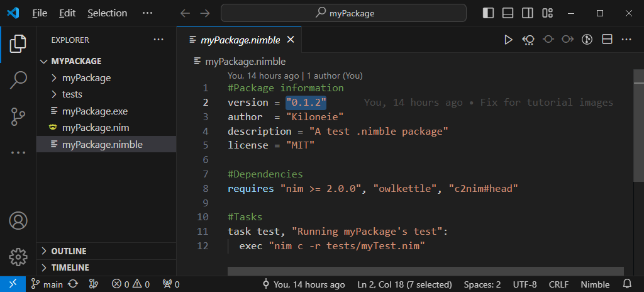
Task: Switch branch via main in status bar
Action: tap(48, 284)
